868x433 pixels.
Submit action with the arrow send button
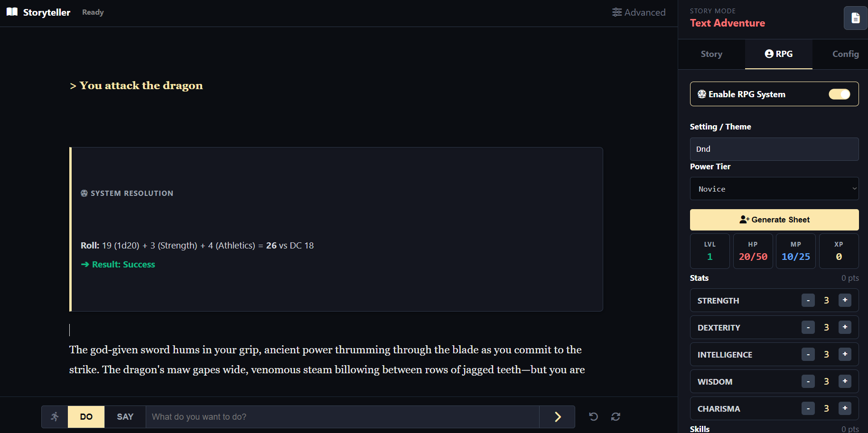click(557, 416)
